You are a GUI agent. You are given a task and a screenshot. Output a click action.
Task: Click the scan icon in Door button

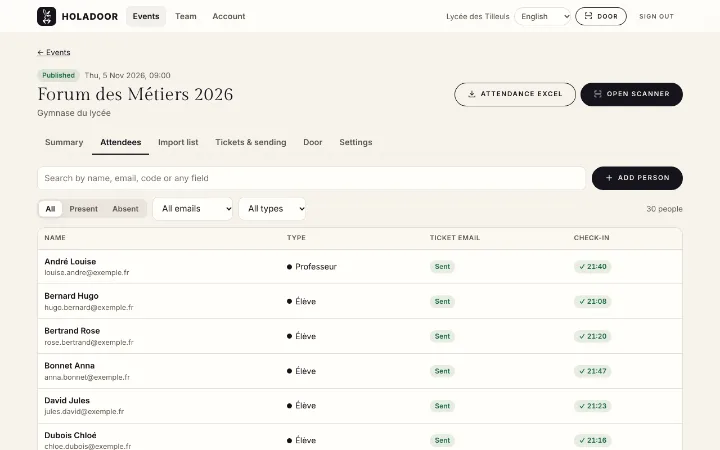tap(588, 16)
